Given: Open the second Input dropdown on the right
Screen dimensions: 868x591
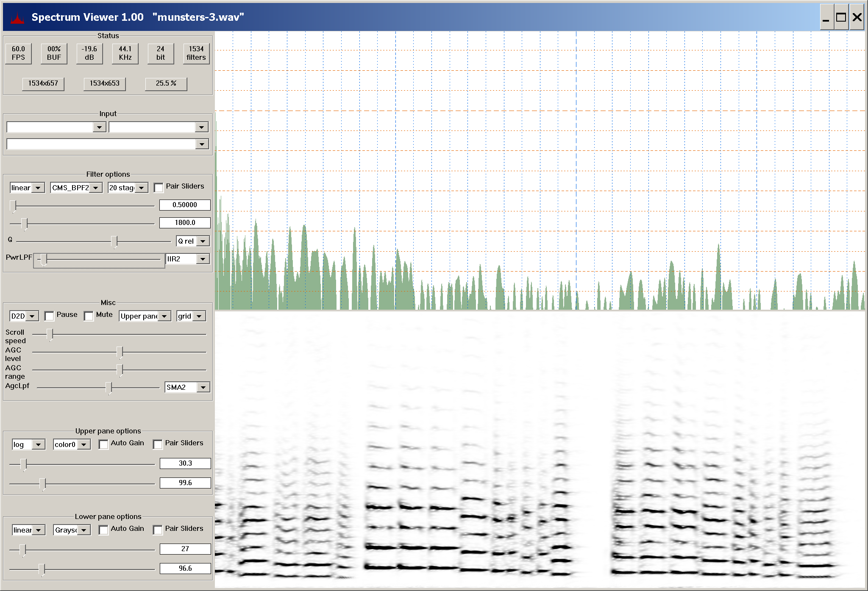Looking at the screenshot, I should [159, 127].
